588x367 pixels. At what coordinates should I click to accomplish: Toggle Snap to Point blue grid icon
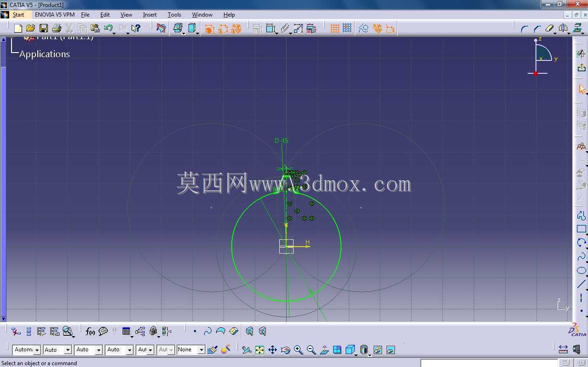(347, 29)
